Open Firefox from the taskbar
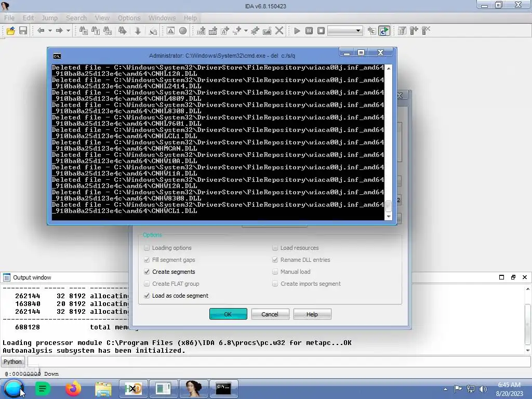532x399 pixels. pyautogui.click(x=73, y=389)
